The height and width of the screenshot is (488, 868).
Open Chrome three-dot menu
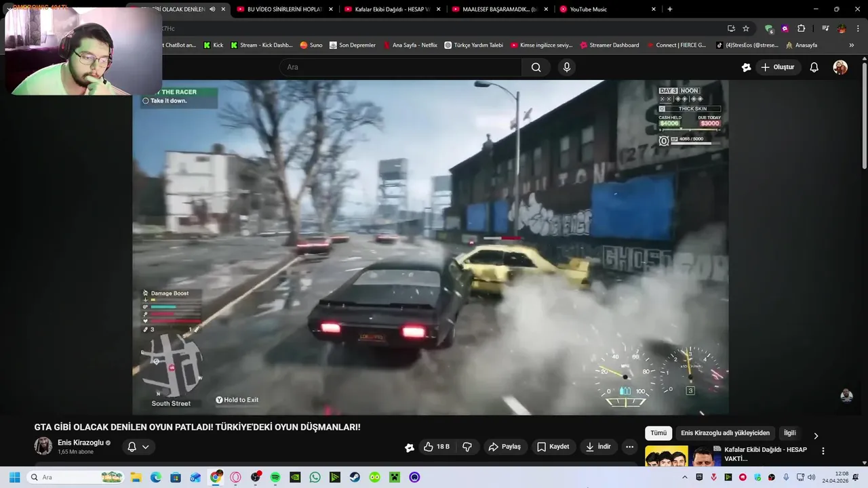[857, 28]
